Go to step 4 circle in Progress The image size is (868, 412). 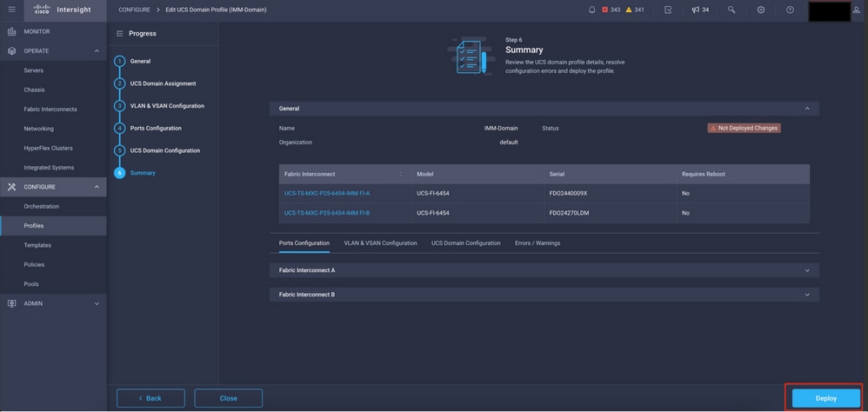coord(119,129)
